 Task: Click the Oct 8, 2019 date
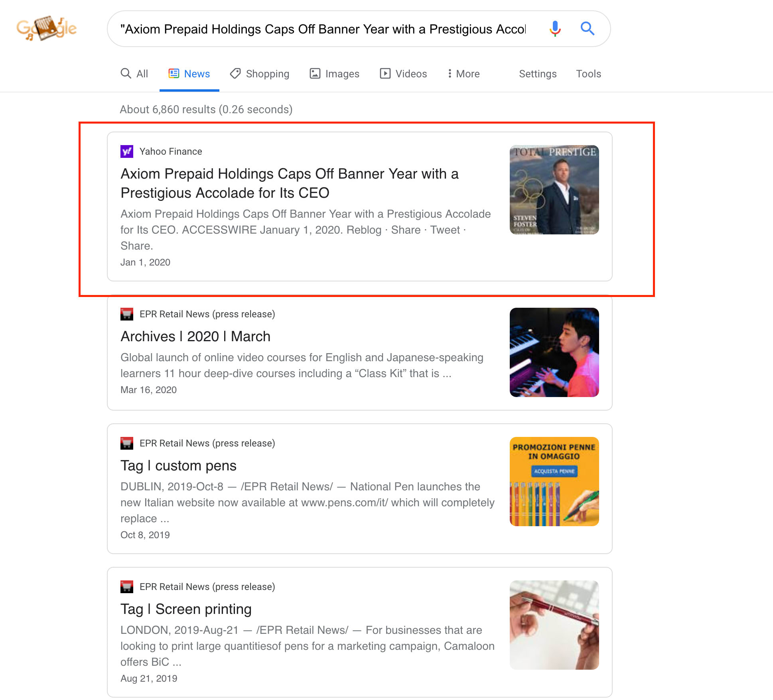click(x=145, y=535)
